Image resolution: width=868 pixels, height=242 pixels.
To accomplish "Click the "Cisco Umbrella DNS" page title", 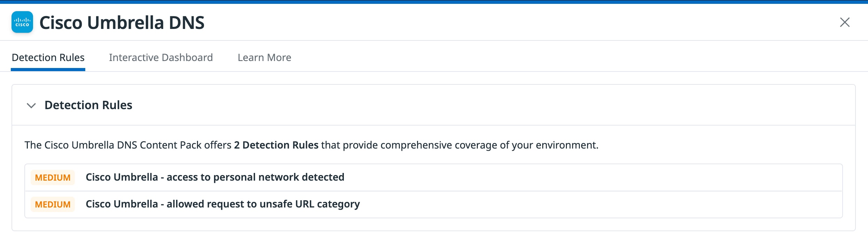I will 122,23.
